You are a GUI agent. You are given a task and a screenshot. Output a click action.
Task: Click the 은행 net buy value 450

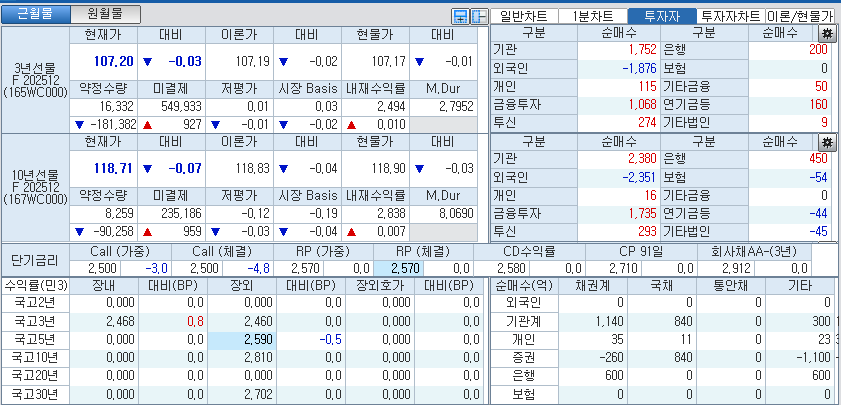[x=820, y=159]
